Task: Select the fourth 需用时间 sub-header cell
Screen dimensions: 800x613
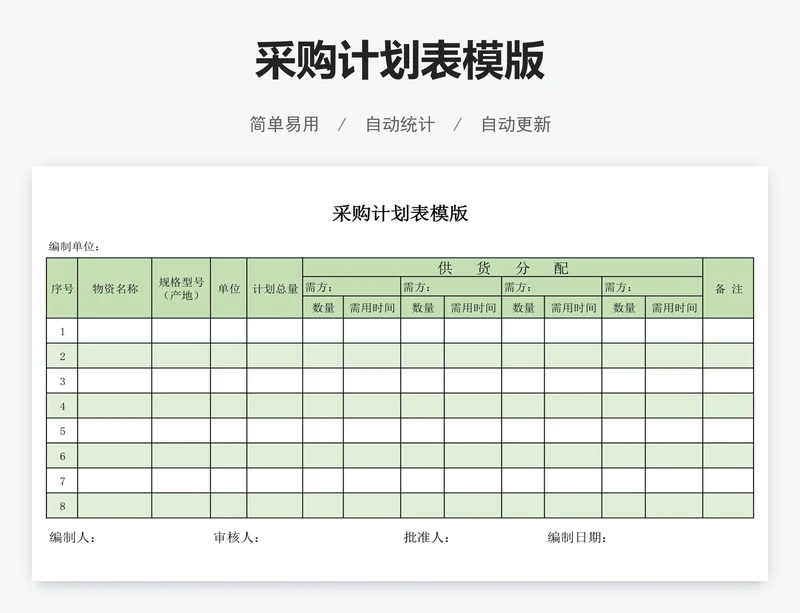Action: 674,307
